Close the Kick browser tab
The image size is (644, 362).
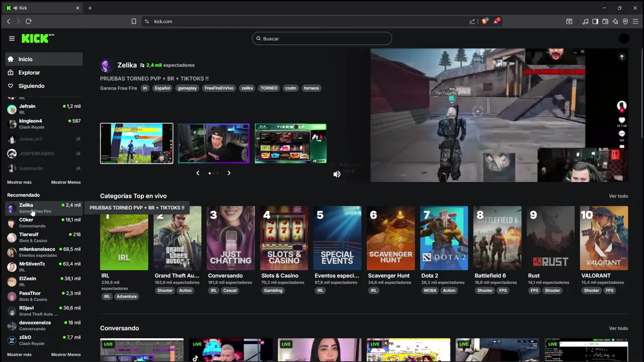click(77, 8)
